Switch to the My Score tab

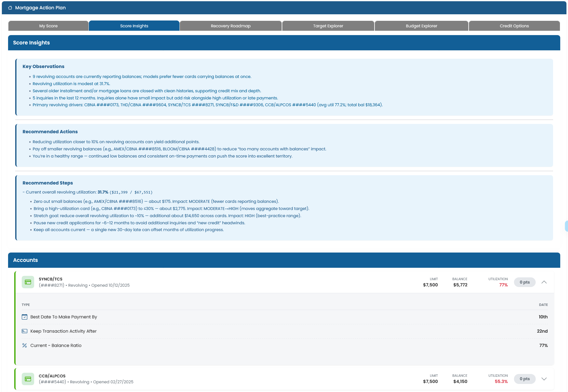tap(48, 26)
